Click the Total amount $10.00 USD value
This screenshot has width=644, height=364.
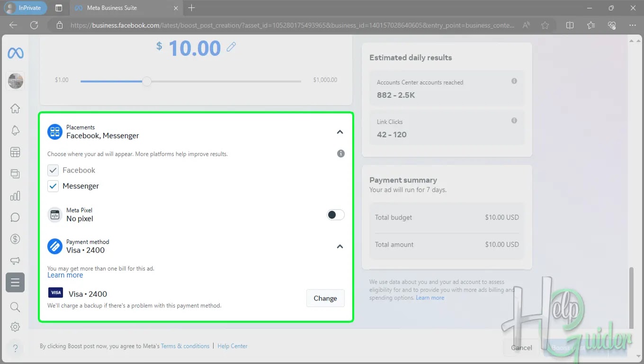[x=502, y=245]
